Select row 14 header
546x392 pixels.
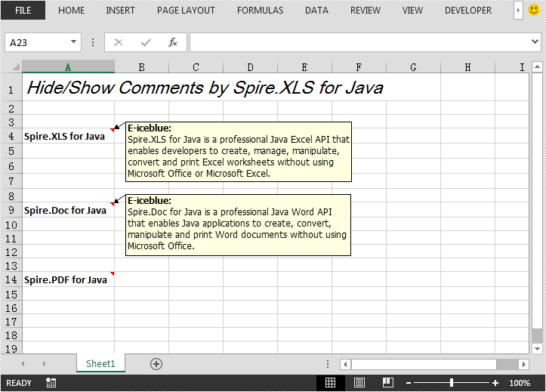point(11,279)
